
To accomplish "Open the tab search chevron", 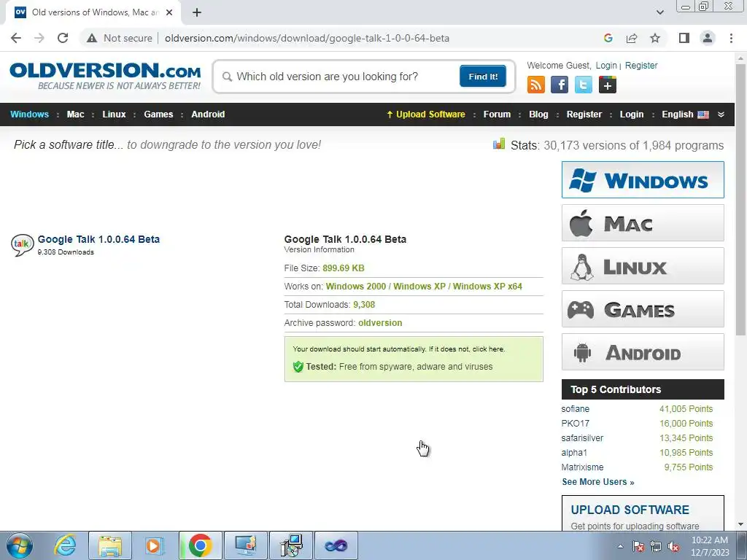I will tap(659, 12).
